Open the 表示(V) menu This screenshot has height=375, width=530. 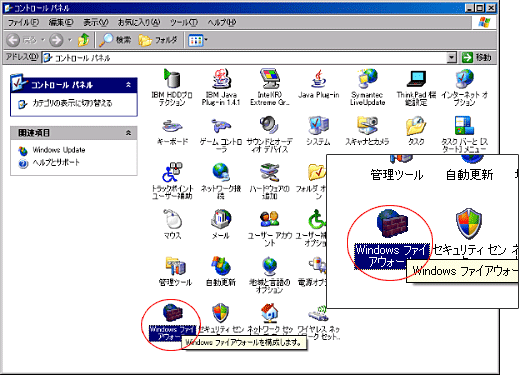[x=96, y=23]
